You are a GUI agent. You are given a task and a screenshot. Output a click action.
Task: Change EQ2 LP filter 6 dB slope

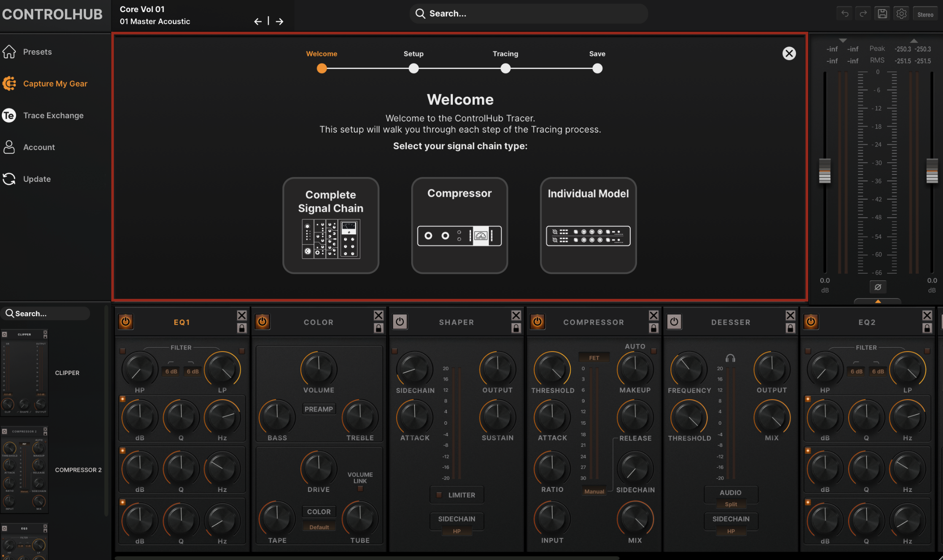[878, 371]
